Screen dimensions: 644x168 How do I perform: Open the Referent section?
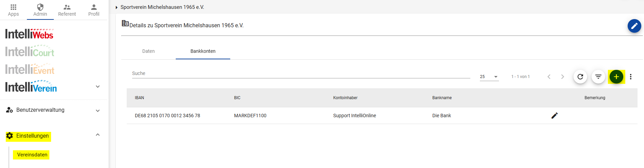[x=67, y=10]
